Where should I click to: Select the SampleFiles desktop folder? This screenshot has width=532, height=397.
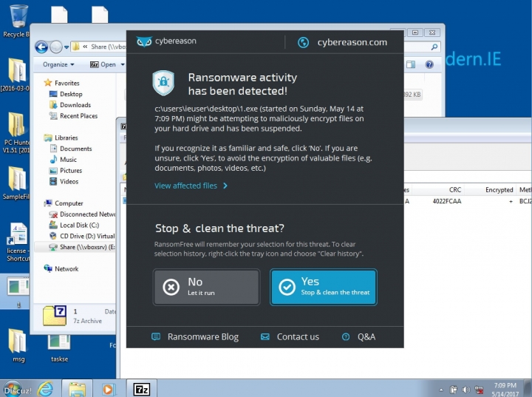pos(16,183)
